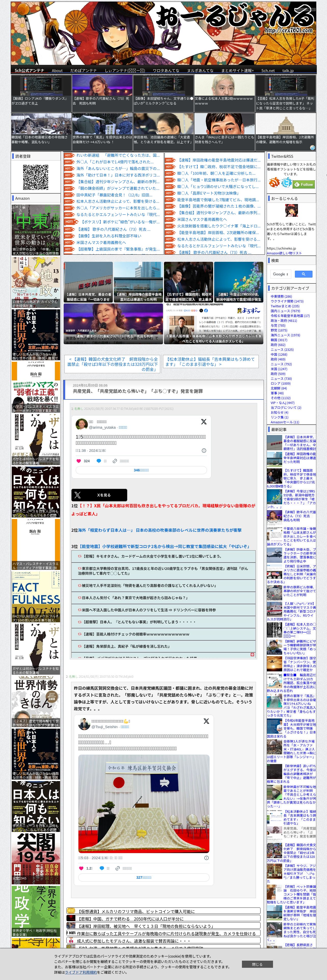This screenshot has height=980, width=327.
Task: Open 5ch公式アンテナ nav item
Action: pos(29,70)
